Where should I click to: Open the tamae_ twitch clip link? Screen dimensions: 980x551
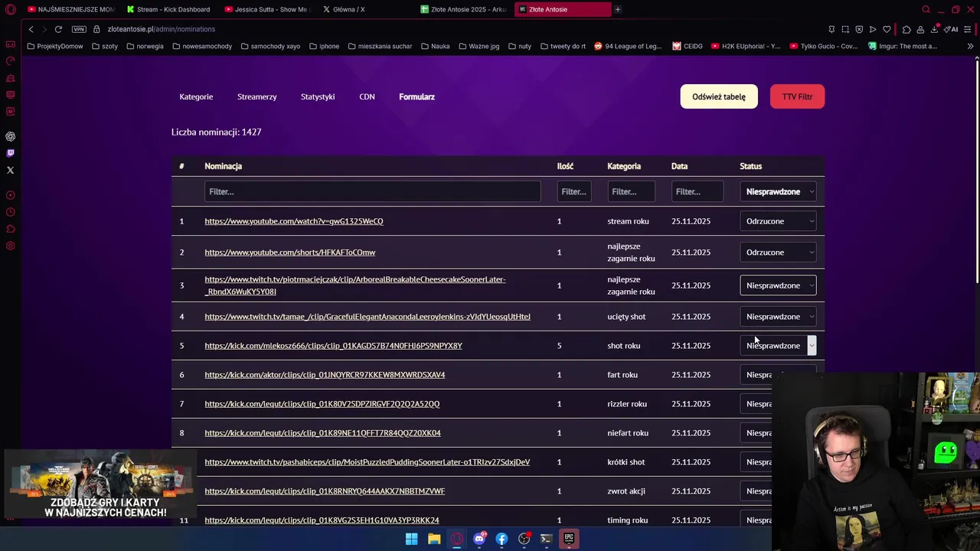point(367,317)
